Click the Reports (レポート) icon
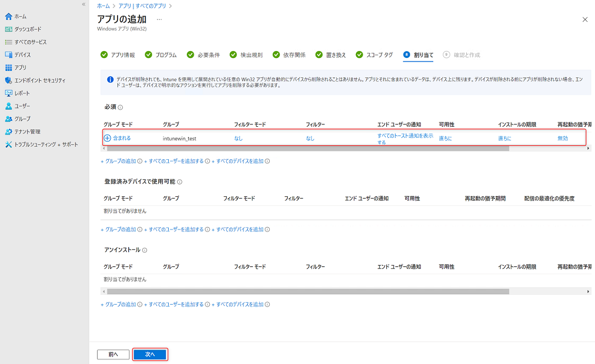Viewport: 595px width, 364px height. click(8, 93)
